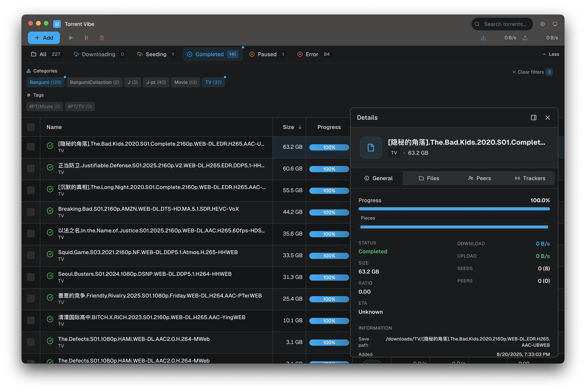Click the upload speed arrow icon
This screenshot has height=392, width=586.
click(525, 38)
